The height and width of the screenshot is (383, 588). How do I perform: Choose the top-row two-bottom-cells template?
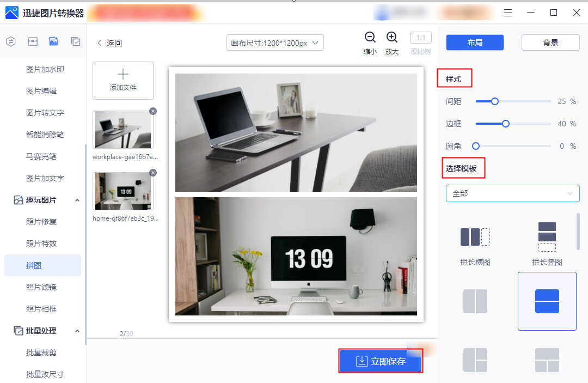pos(547,360)
